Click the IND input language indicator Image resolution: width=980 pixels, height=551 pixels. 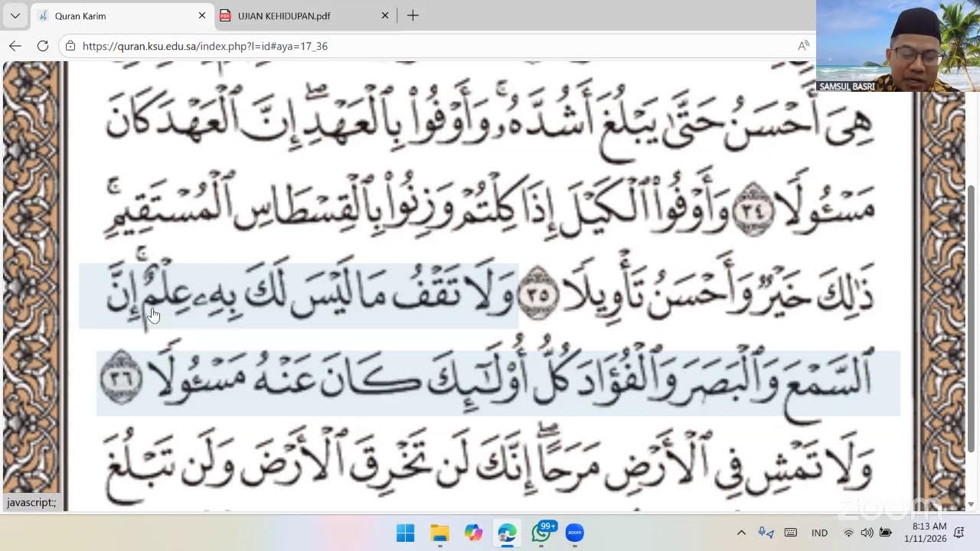(x=819, y=533)
